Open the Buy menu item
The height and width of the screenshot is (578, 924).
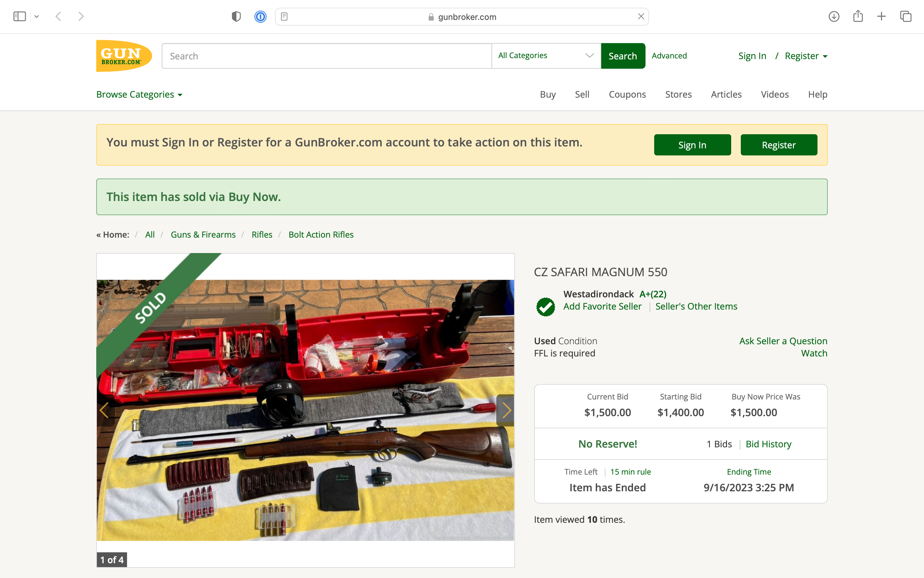point(548,94)
